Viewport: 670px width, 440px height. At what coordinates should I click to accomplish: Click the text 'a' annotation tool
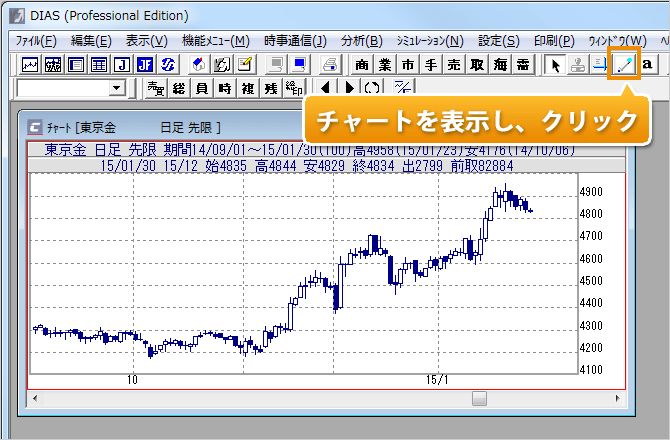click(648, 64)
